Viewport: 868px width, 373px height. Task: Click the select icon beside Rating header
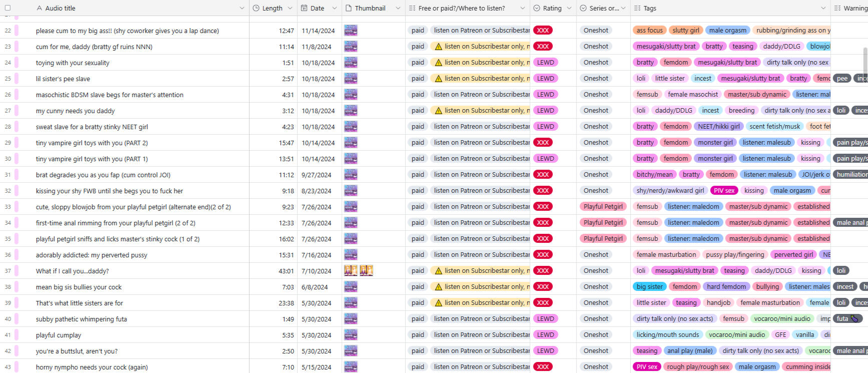[537, 8]
